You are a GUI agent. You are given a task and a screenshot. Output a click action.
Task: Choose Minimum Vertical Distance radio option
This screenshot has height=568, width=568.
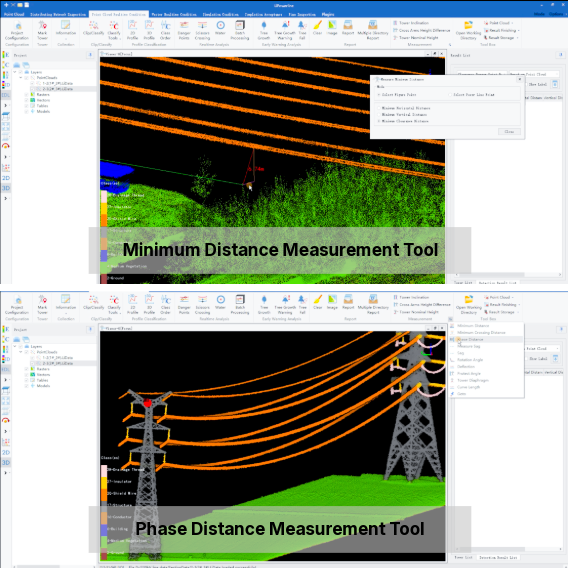(379, 114)
